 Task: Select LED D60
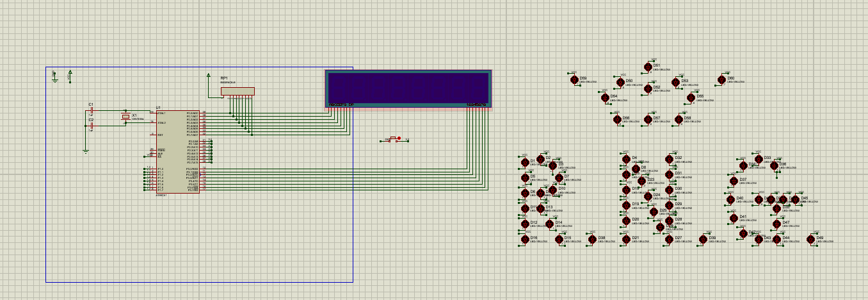click(721, 79)
